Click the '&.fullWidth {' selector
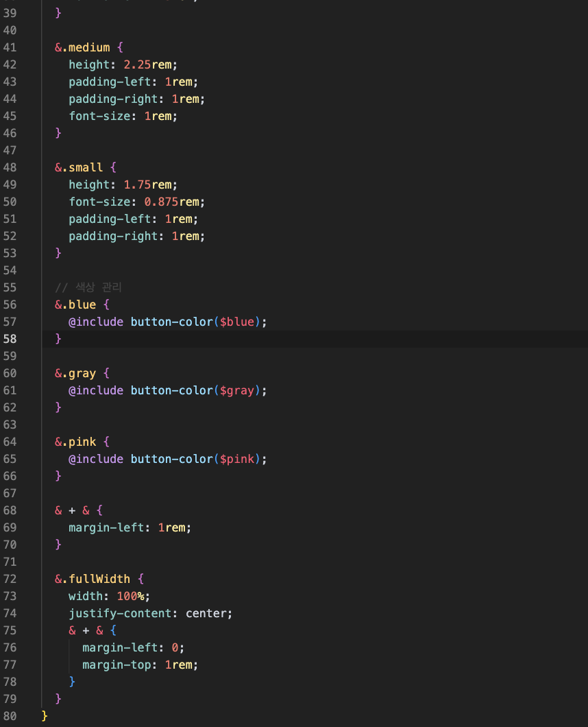This screenshot has width=588, height=727. click(99, 579)
